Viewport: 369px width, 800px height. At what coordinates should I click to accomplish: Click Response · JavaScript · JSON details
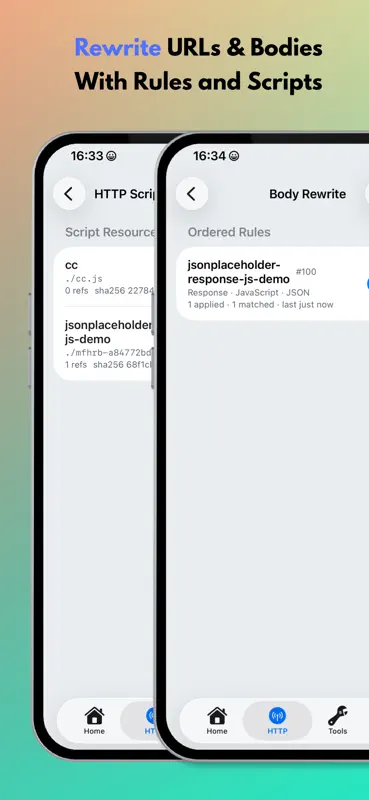(249, 293)
